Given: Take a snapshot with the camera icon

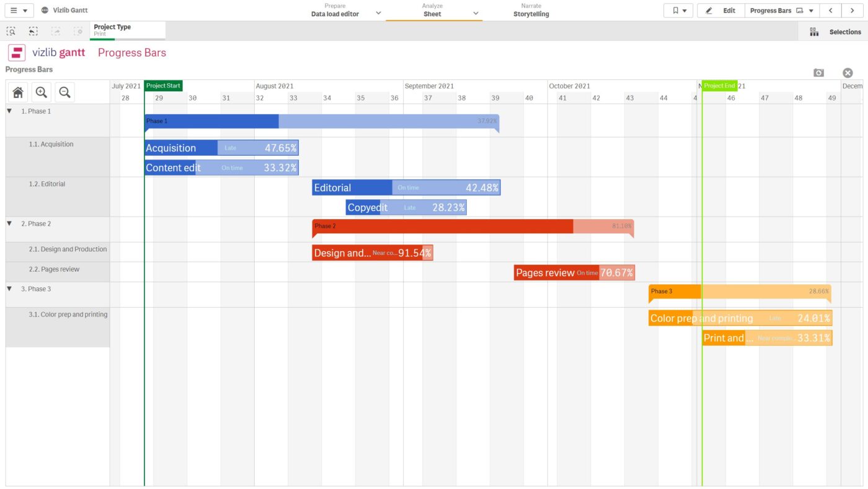Looking at the screenshot, I should pos(818,73).
